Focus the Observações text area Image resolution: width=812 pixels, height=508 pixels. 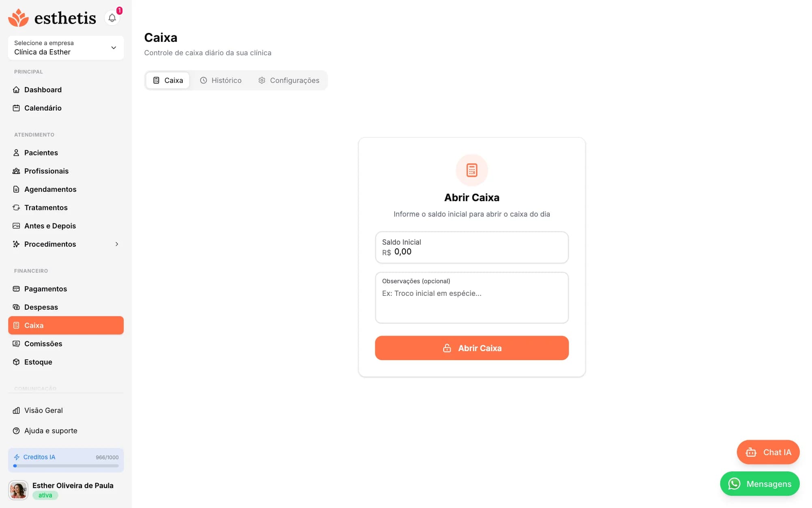[x=472, y=298]
